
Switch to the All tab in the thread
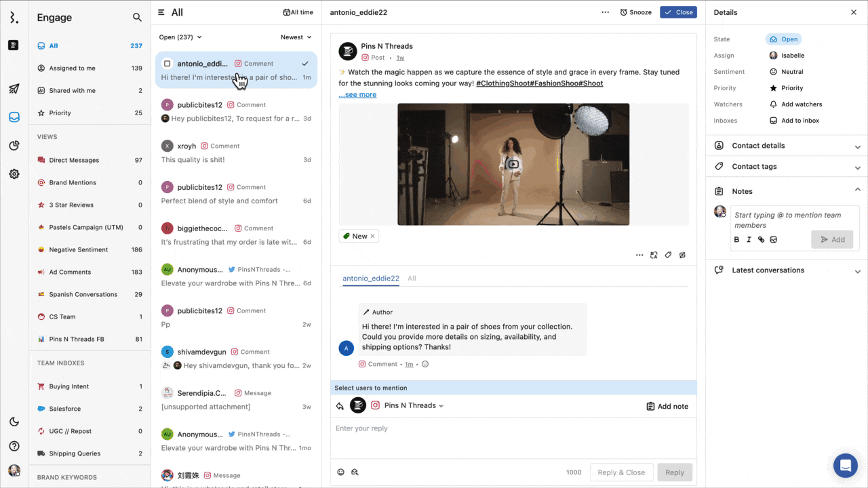(x=413, y=278)
